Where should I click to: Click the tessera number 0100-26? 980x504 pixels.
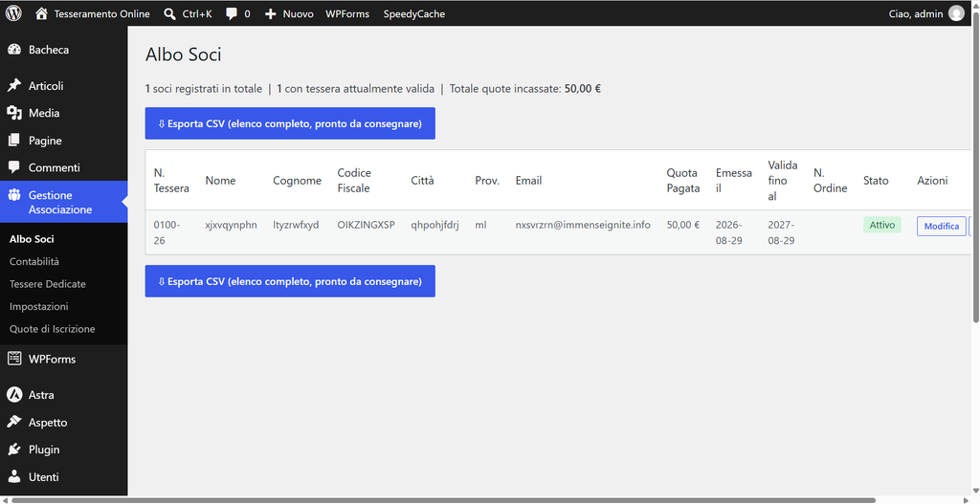pyautogui.click(x=167, y=232)
